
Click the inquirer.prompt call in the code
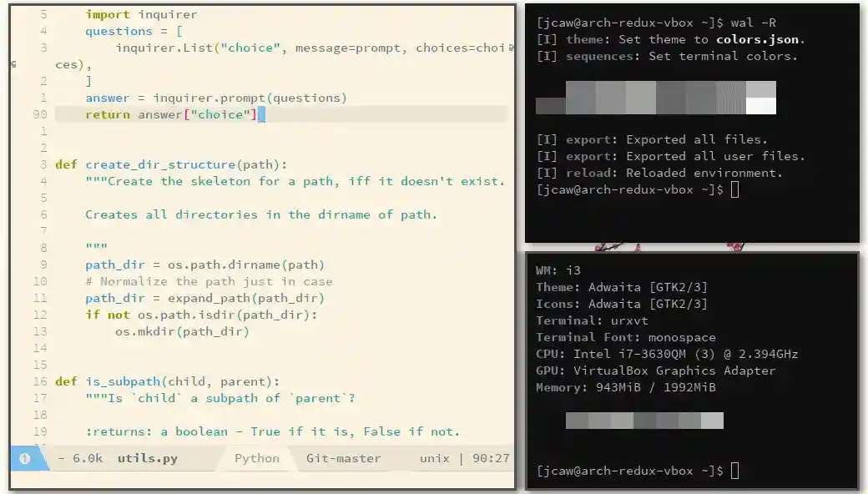[249, 98]
